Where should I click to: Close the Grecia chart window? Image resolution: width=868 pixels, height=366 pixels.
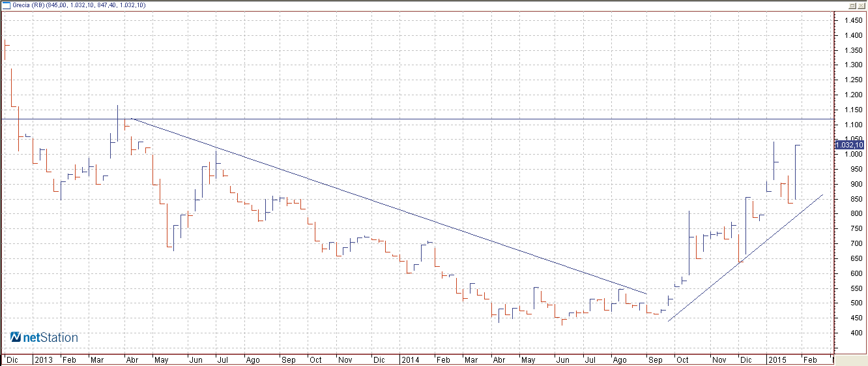pos(861,5)
